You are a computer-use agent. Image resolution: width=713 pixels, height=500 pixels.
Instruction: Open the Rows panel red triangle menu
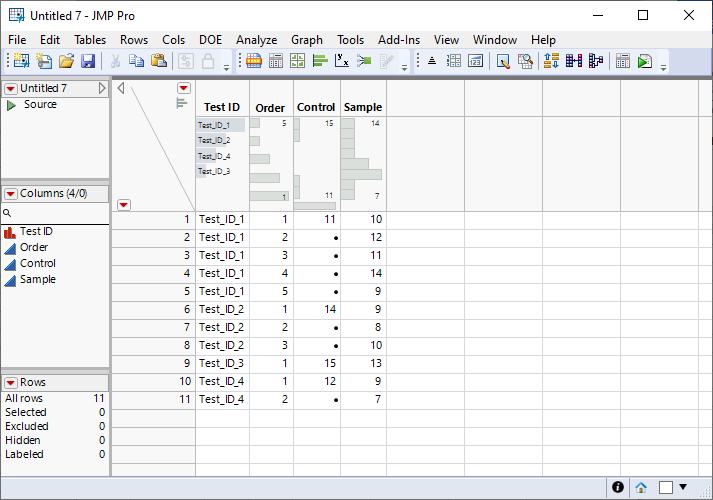11,383
